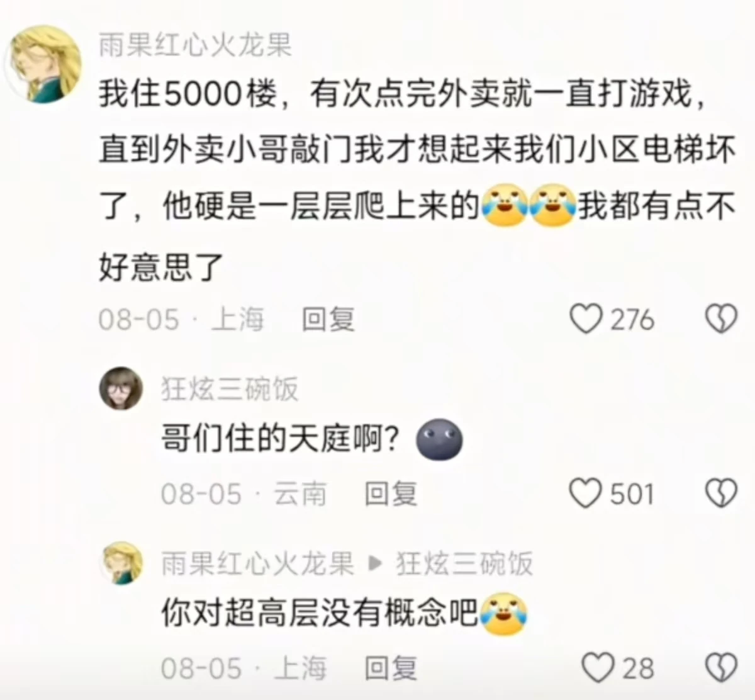This screenshot has height=700, width=755.
Task: Dislike the last reply with 28 likes
Action: [720, 668]
